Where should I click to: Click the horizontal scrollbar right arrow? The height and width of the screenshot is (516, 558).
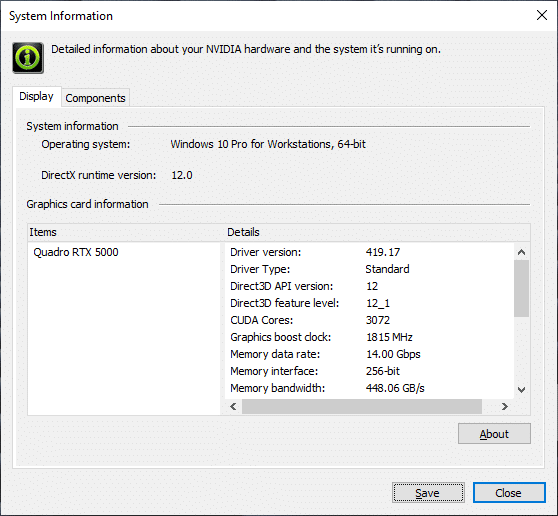pos(505,406)
